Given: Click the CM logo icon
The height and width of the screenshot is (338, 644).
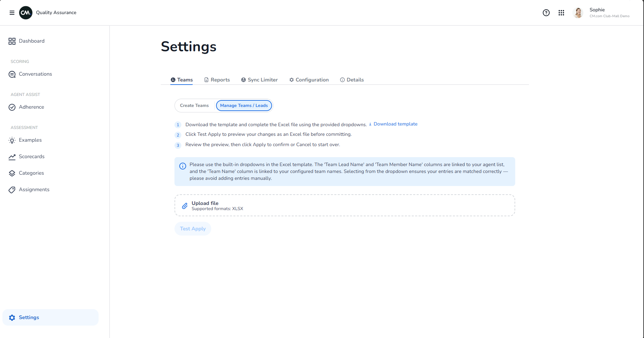Looking at the screenshot, I should [26, 13].
